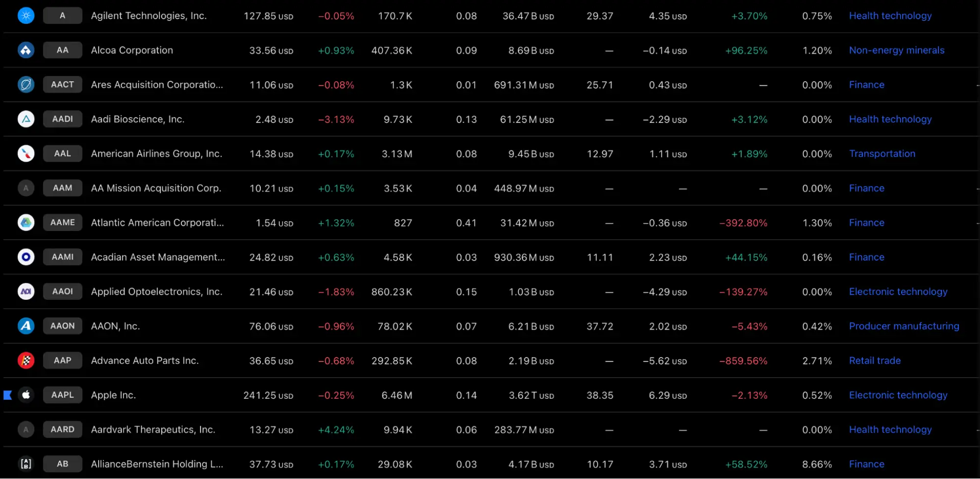Viewport: 980px width, 479px height.
Task: Open the Producer manufacturing sector link
Action: 904,326
